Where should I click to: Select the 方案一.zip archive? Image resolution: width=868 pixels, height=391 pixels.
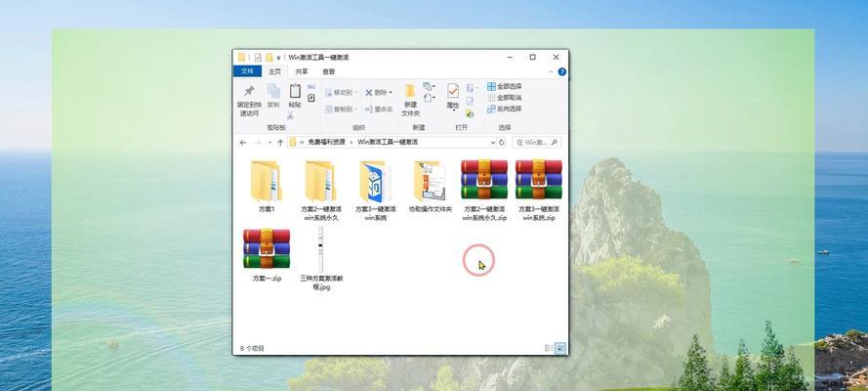click(267, 255)
